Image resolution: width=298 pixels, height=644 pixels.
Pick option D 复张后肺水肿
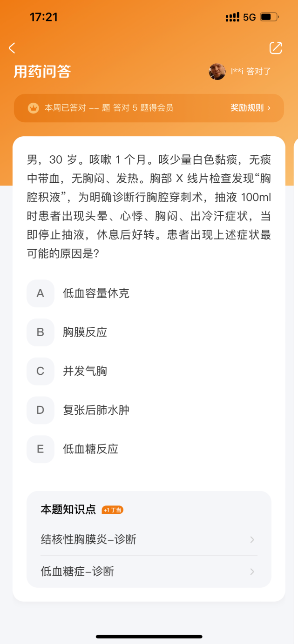tap(96, 411)
